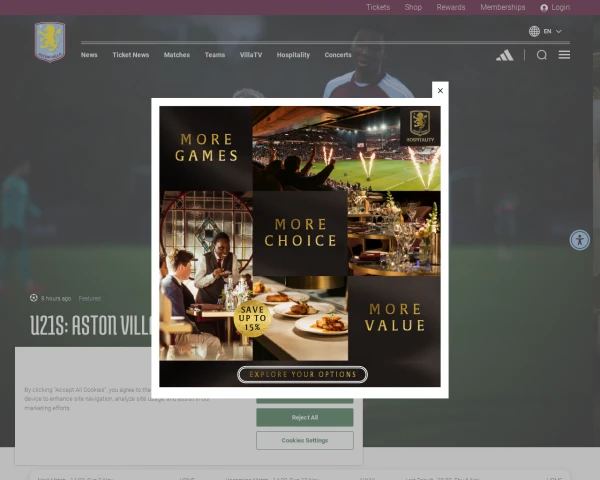The height and width of the screenshot is (480, 600).
Task: Click the U21s Aston Villa headline
Action: (91, 325)
